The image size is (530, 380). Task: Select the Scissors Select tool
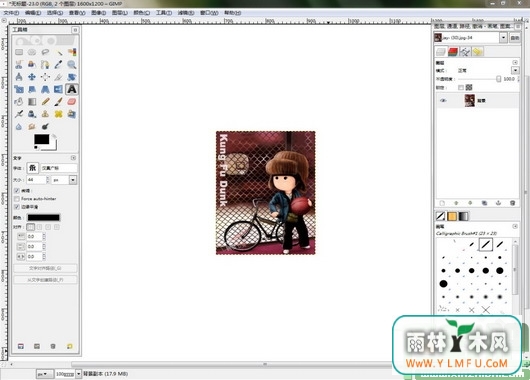19,64
